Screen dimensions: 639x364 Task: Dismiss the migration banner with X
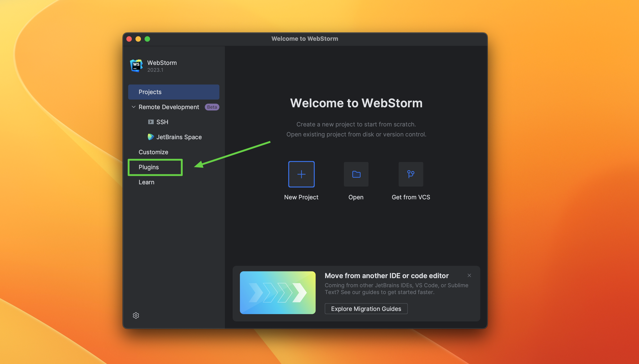[x=469, y=275]
